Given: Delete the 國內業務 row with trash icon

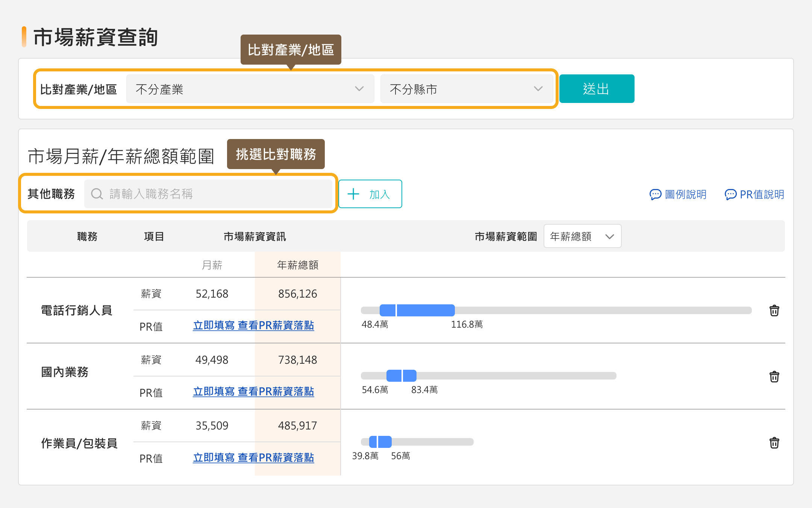Looking at the screenshot, I should (774, 376).
